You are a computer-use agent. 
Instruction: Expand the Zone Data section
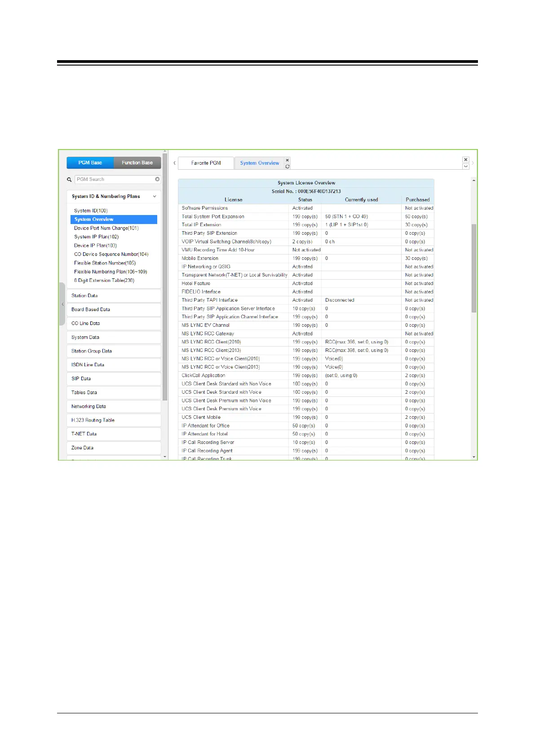coord(114,448)
